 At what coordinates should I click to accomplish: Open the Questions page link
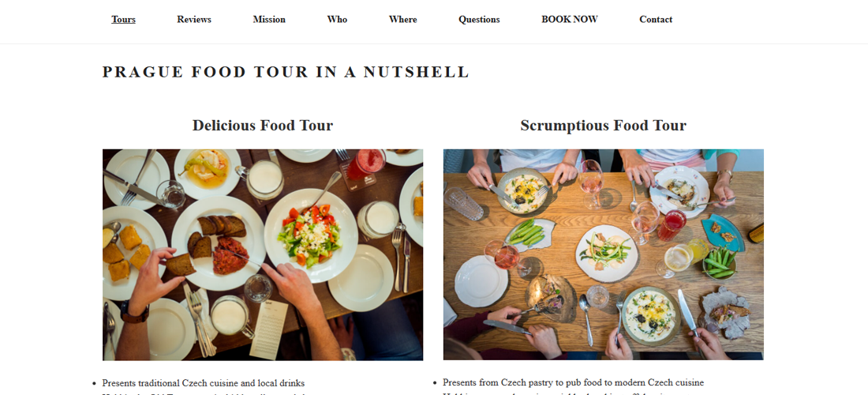tap(479, 20)
